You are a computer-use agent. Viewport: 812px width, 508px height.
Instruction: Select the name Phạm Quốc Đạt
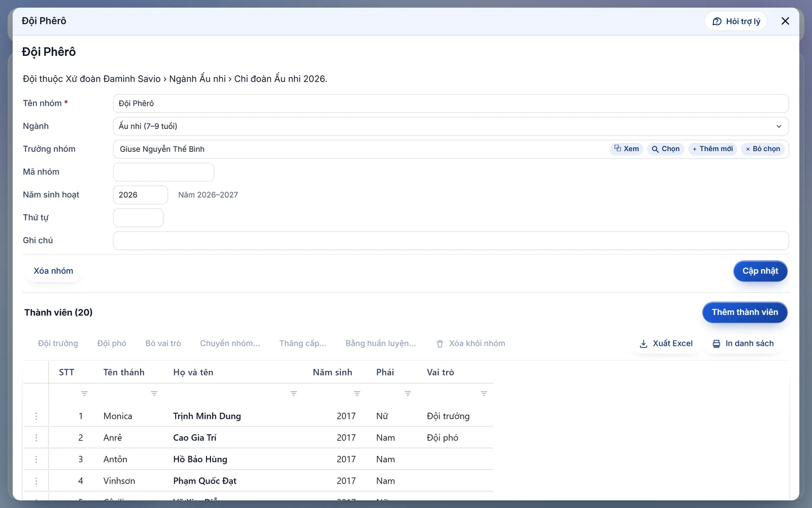(x=205, y=481)
